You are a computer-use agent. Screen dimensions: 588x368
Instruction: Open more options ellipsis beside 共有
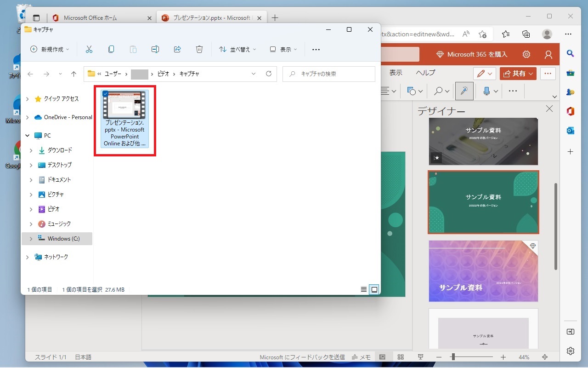point(548,74)
